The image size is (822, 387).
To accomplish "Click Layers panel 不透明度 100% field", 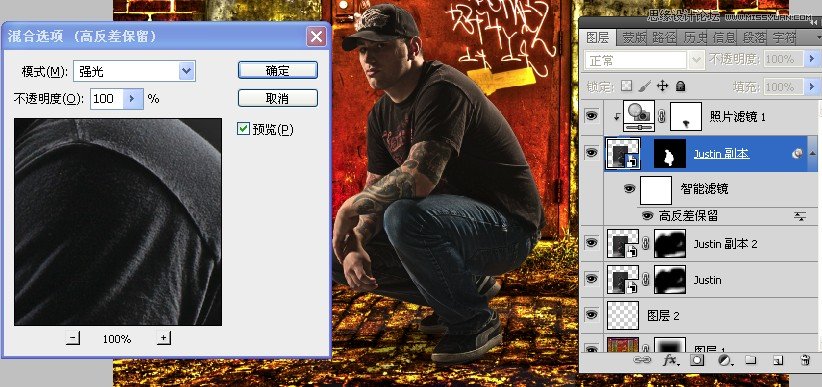I will pos(784,59).
